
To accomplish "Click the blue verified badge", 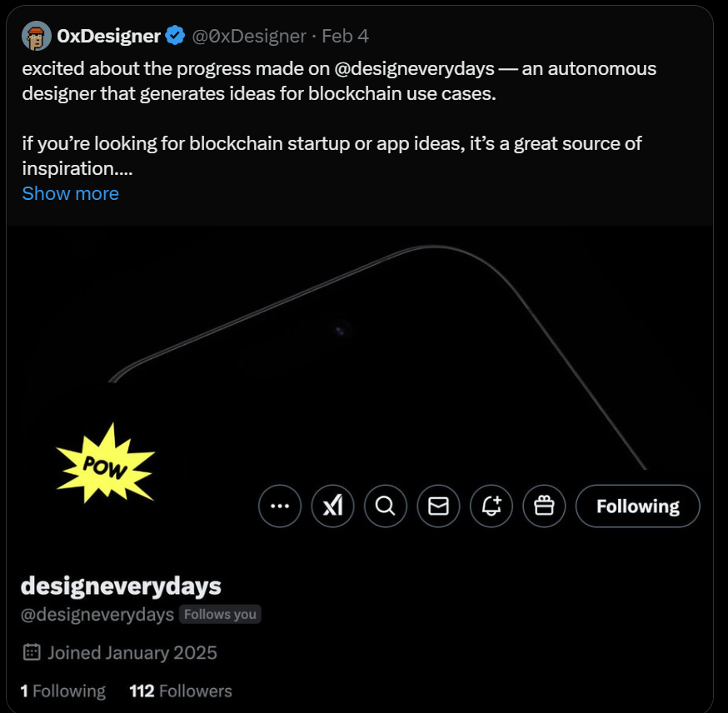I will [x=175, y=36].
